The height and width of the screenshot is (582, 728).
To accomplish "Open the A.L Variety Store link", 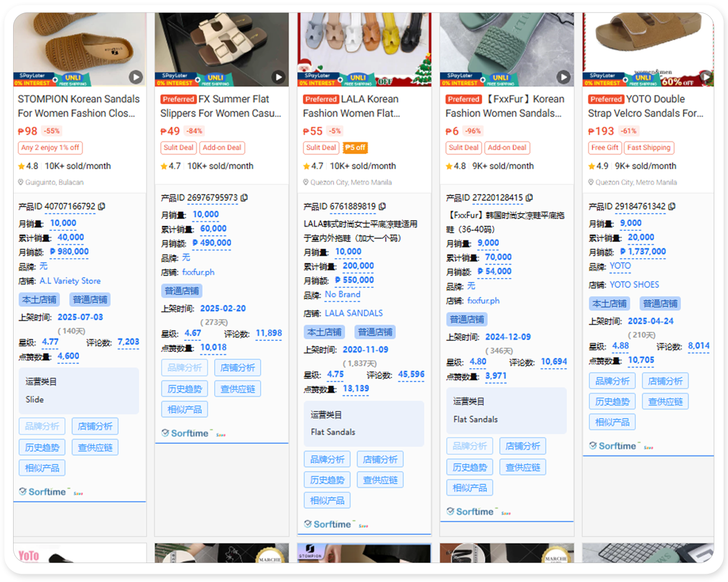I will (x=70, y=281).
